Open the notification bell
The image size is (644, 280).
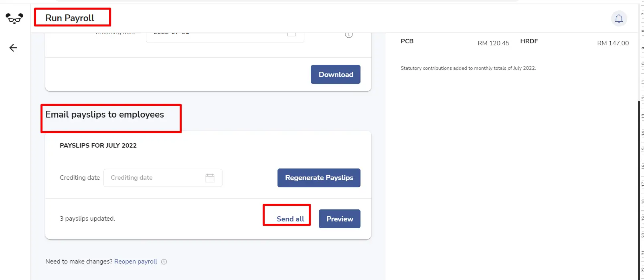(x=619, y=18)
